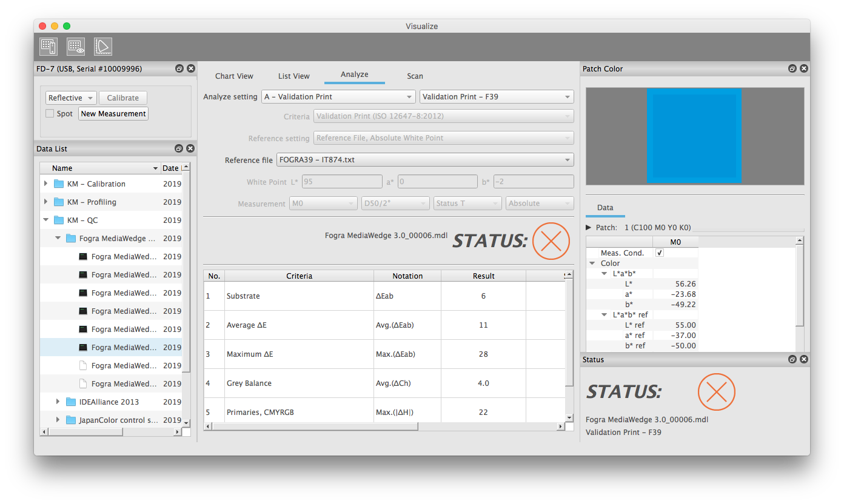
Task: Undock the Patch Color panel
Action: click(792, 69)
